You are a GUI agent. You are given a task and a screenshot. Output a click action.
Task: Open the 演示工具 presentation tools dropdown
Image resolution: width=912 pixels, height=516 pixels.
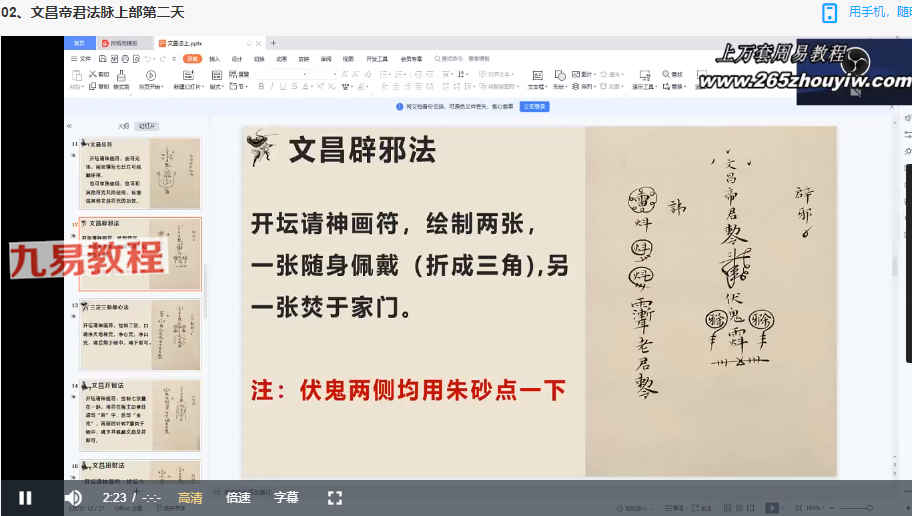click(x=644, y=80)
